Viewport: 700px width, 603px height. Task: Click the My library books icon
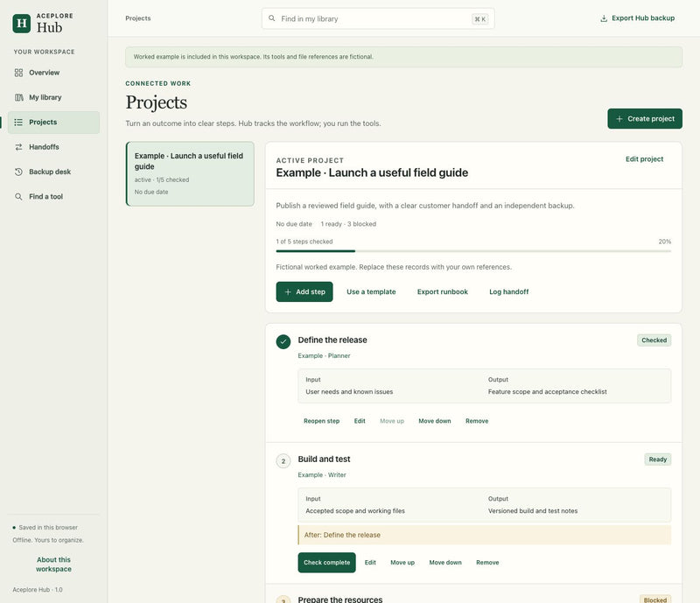tap(18, 97)
